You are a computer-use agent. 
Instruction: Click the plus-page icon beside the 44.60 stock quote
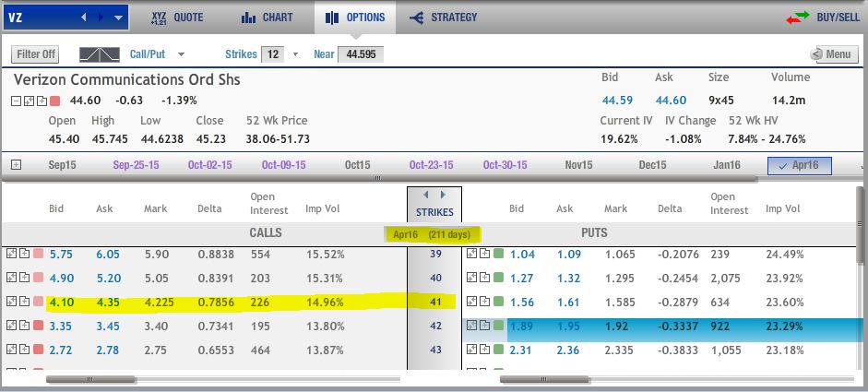[41, 101]
